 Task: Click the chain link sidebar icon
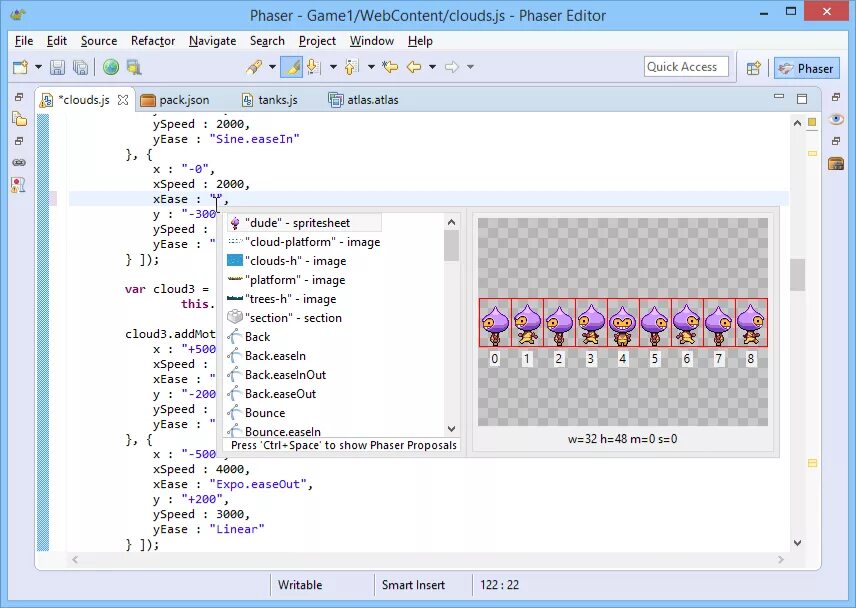19,162
